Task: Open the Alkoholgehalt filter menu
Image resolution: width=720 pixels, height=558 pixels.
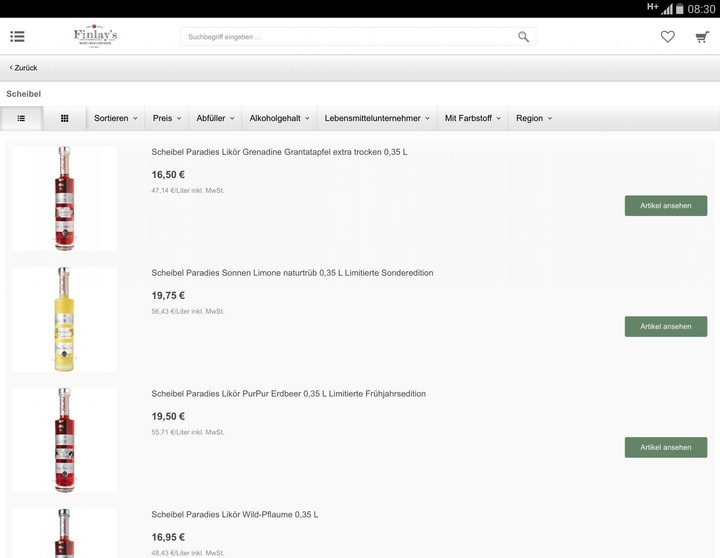Action: coord(279,118)
